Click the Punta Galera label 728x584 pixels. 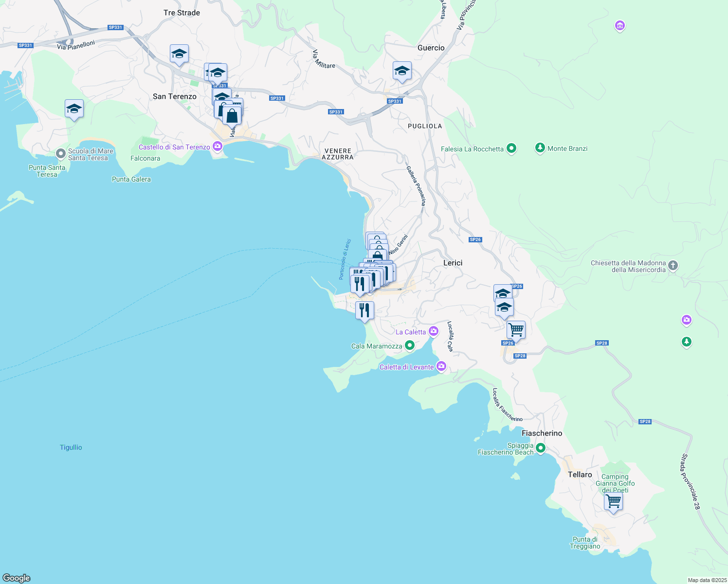coord(131,179)
